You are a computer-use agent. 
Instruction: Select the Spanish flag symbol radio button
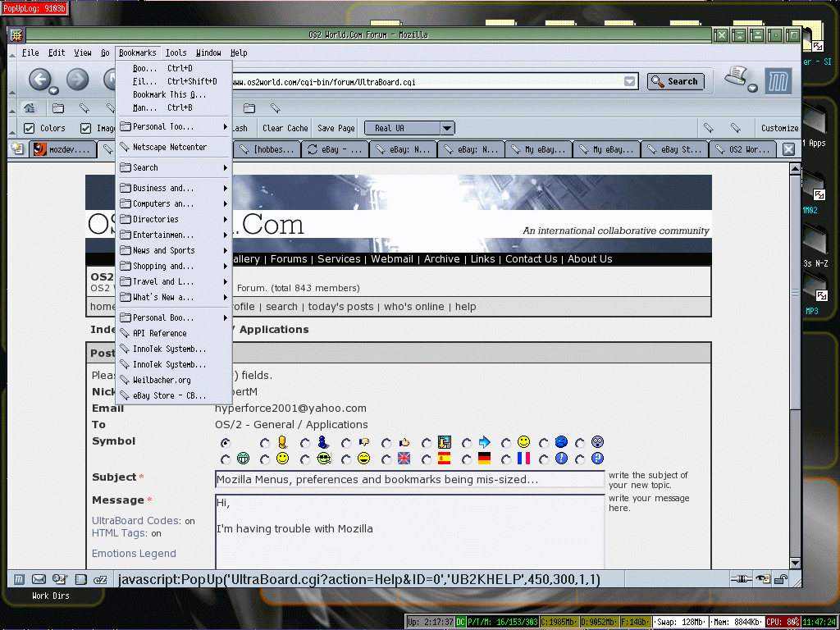(428, 459)
